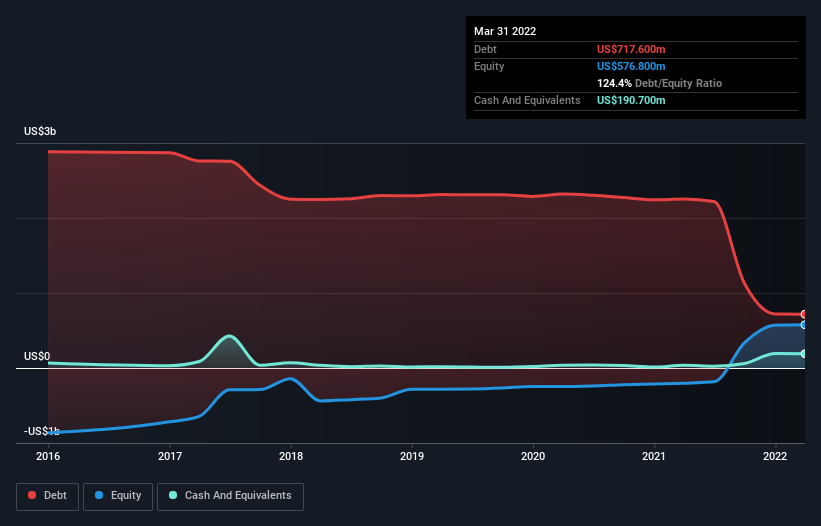
Task: Click the US$3b y-axis label
Action: click(40, 131)
